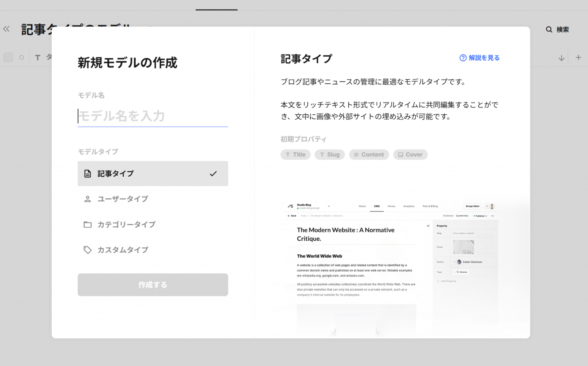Open the 解説を見る help link
588x366 pixels.
(x=482, y=57)
